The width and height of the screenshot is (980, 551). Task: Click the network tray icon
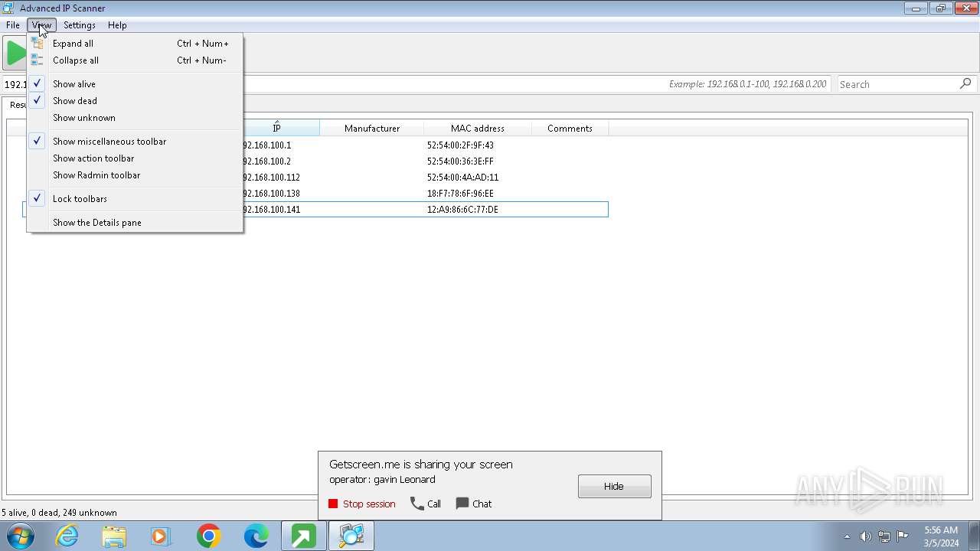[884, 536]
